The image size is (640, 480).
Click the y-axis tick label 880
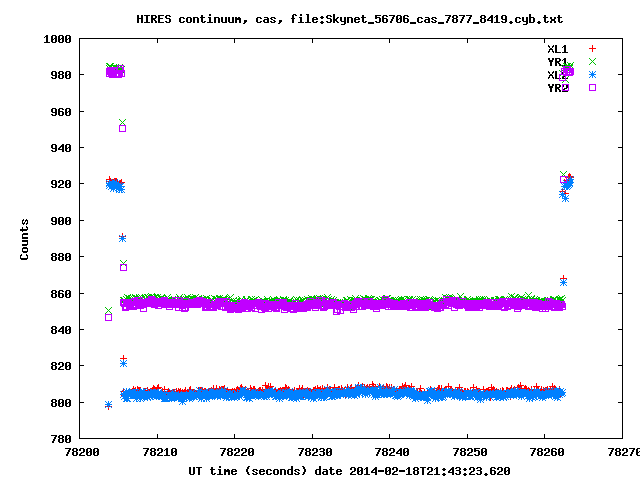pyautogui.click(x=61, y=257)
